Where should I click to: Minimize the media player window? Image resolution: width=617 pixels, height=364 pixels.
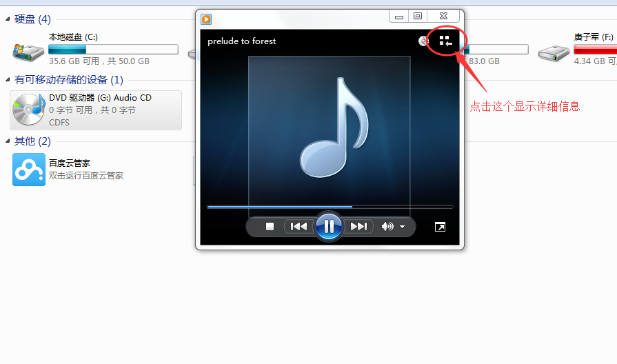pyautogui.click(x=399, y=16)
